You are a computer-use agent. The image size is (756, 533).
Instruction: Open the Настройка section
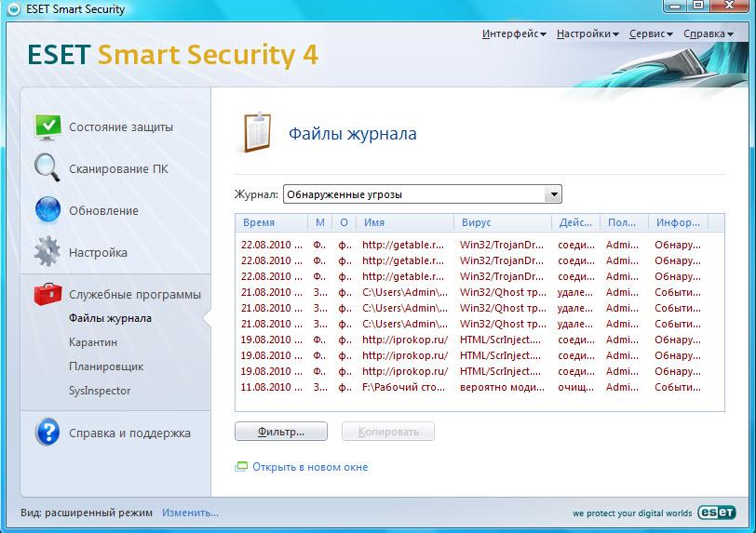(x=98, y=252)
